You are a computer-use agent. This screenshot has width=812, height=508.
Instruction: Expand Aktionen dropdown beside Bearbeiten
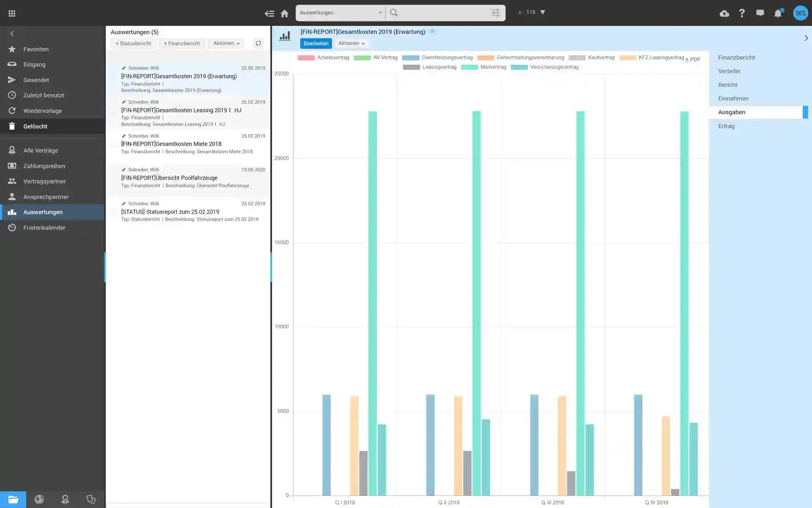coord(351,43)
